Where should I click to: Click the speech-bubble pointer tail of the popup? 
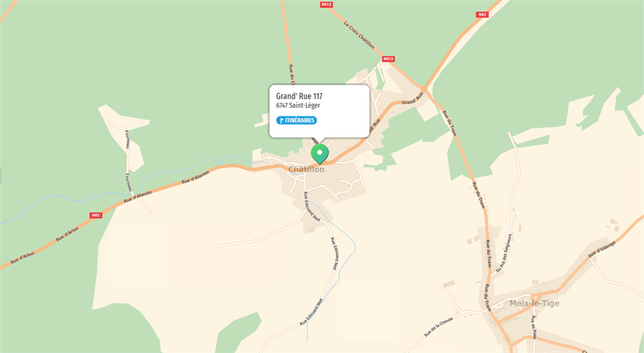[x=320, y=141]
